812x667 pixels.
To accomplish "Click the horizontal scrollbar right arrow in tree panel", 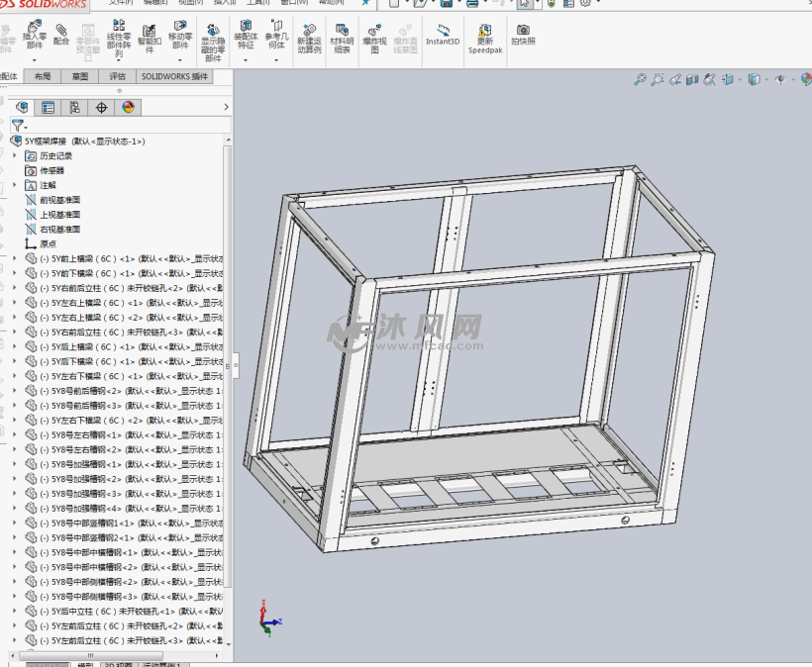I will (x=217, y=655).
